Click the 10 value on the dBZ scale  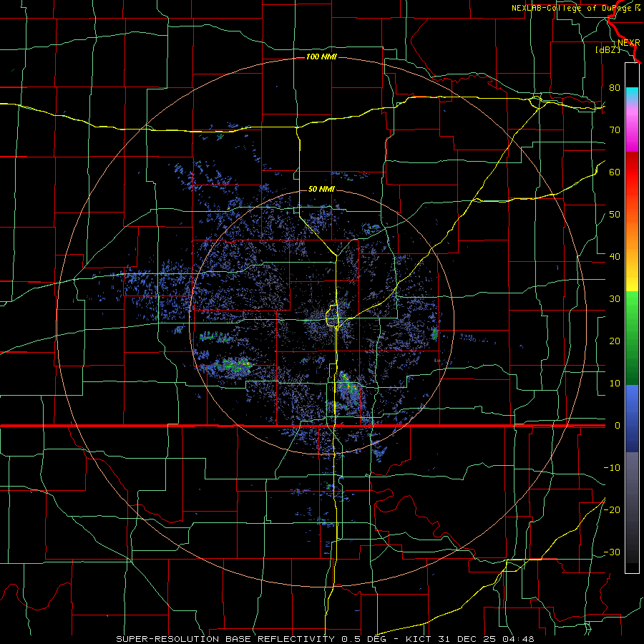(x=615, y=384)
